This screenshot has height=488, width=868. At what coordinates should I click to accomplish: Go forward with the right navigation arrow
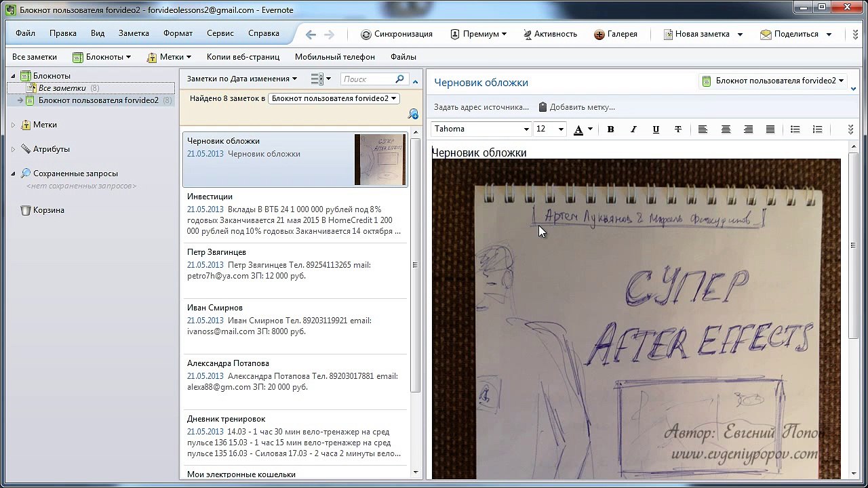330,35
